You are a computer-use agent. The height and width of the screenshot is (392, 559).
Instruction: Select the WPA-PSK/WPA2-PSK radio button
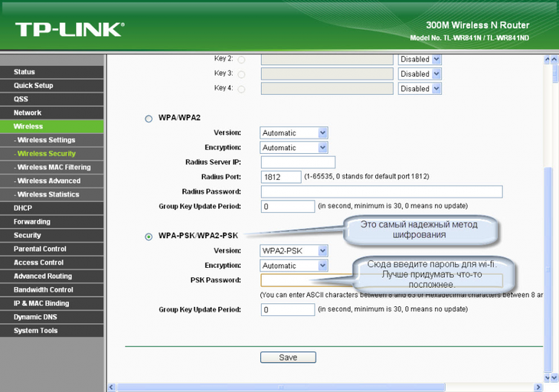pos(149,237)
